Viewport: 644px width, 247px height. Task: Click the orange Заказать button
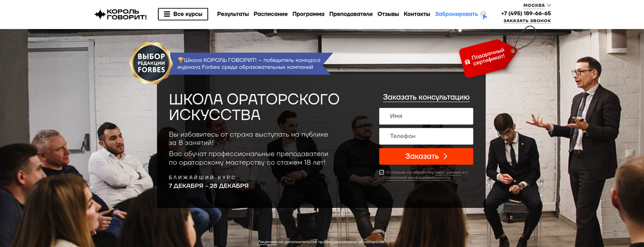pyautogui.click(x=426, y=156)
